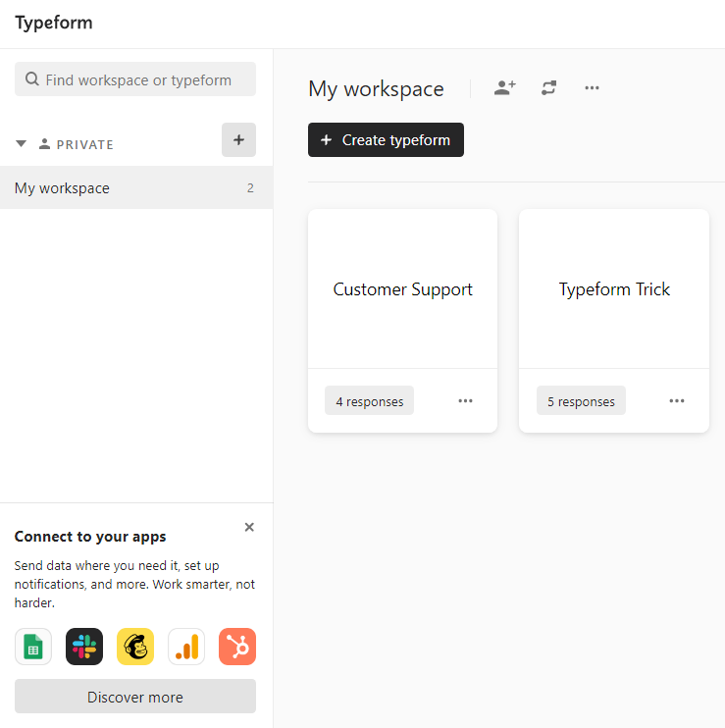Click the typeform count 2 beside My workspace

(x=250, y=188)
